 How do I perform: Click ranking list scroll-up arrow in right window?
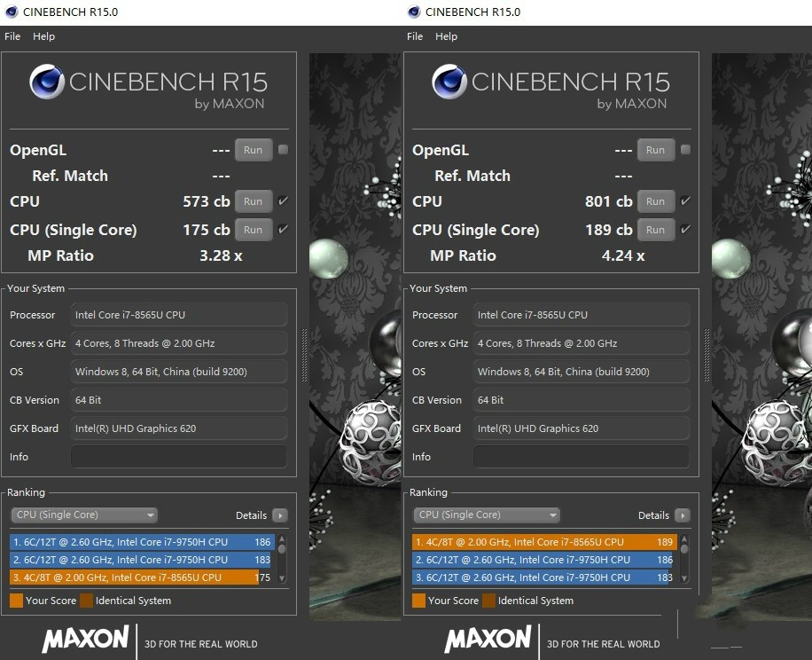coord(684,539)
